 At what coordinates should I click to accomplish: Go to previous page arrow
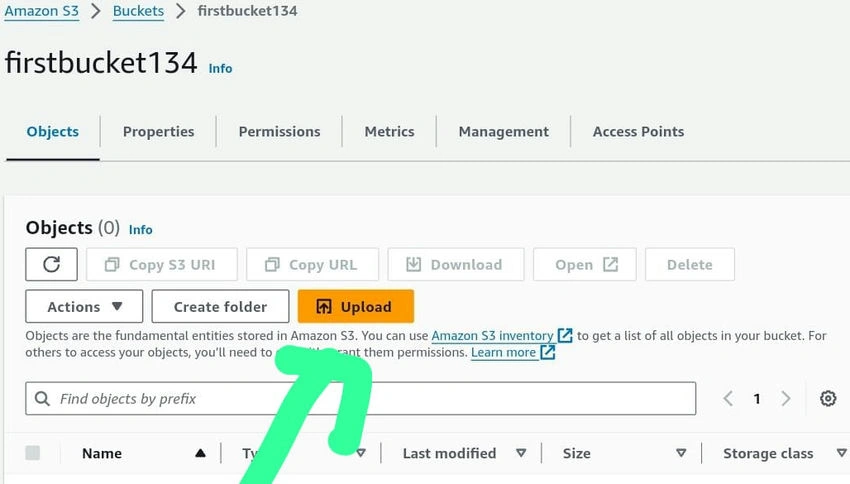coord(728,399)
